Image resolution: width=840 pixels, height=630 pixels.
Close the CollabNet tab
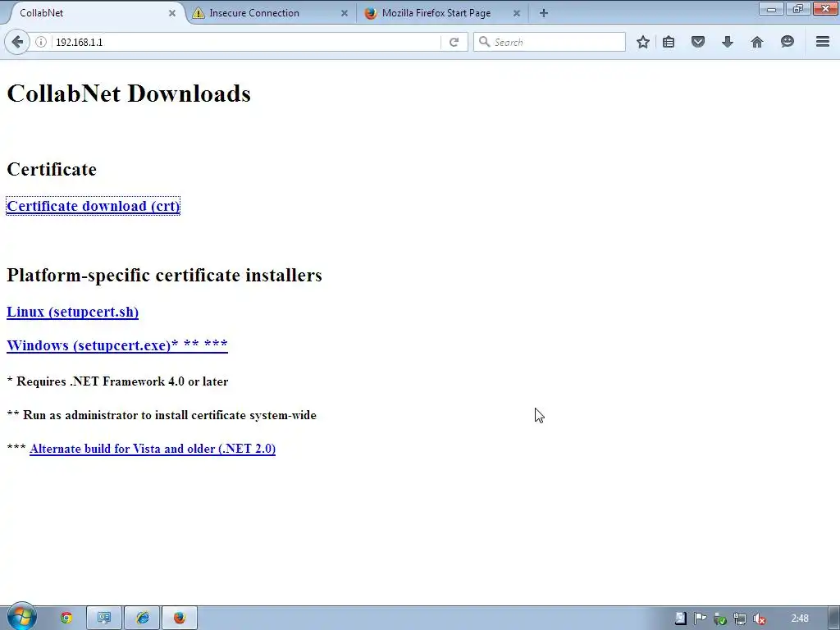pos(172,13)
